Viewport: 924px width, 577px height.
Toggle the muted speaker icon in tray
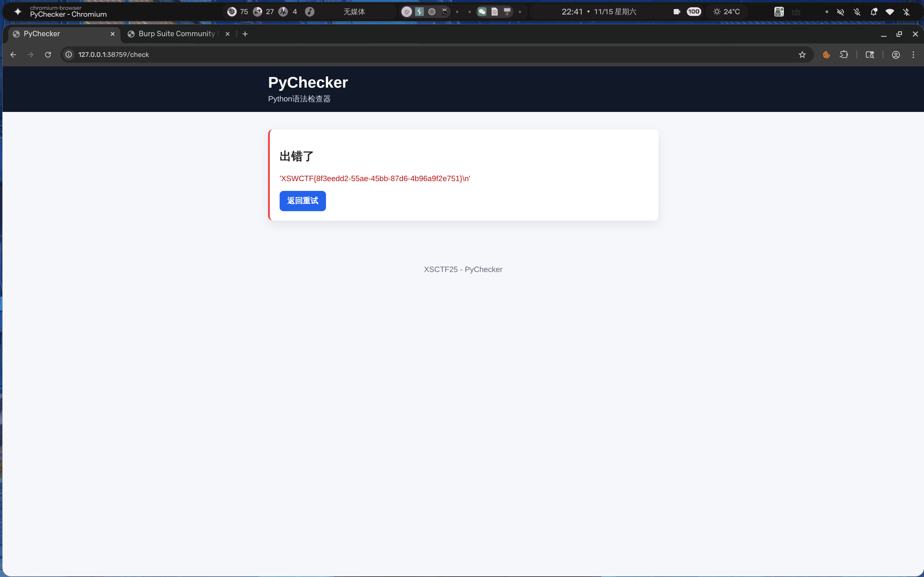(x=840, y=12)
